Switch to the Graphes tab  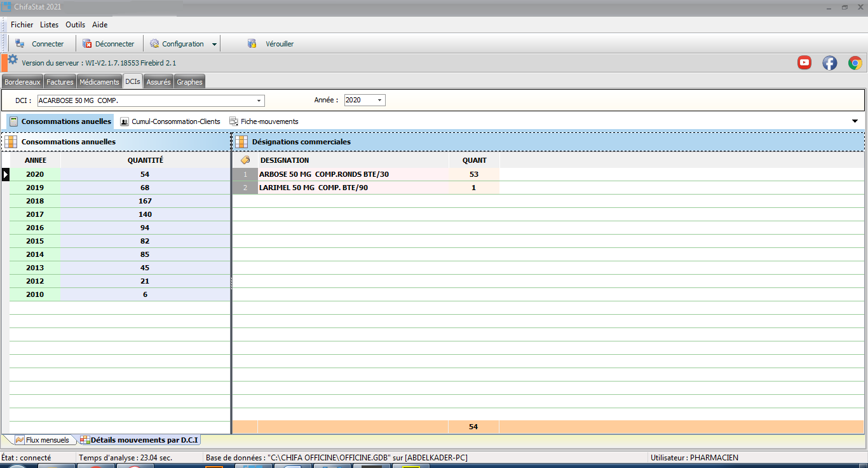pos(189,82)
